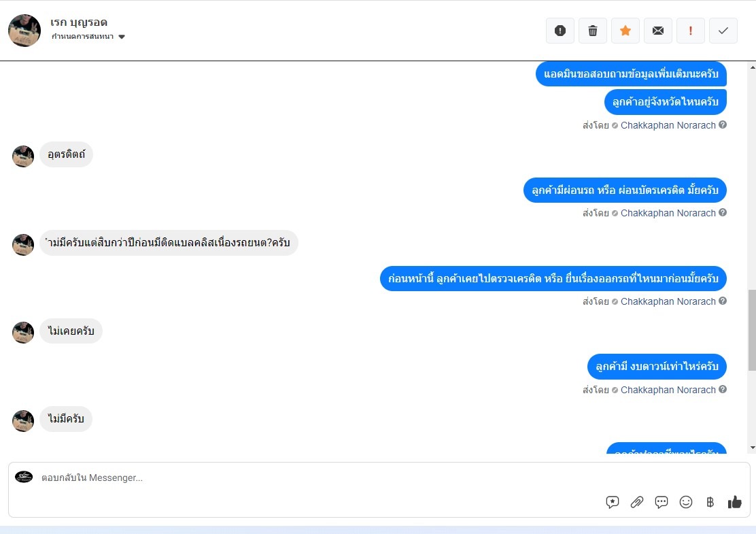Image resolution: width=756 pixels, height=534 pixels.
Task: Click the sender name below งบดาวน์ message
Action: pos(668,390)
